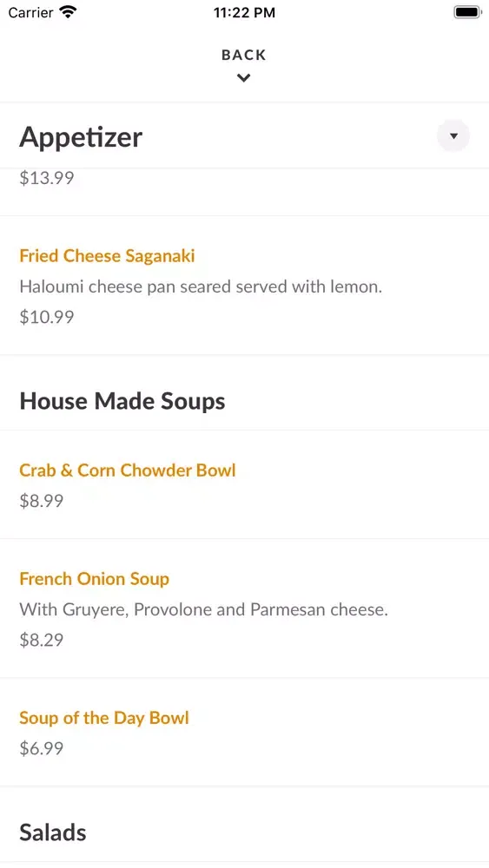Tap the Salads section header
The image size is (489, 868).
pos(53,832)
